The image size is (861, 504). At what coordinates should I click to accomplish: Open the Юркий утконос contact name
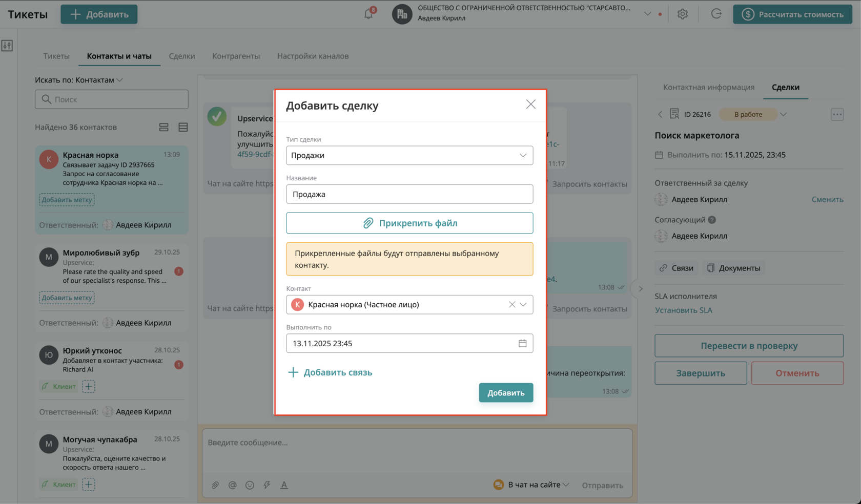coord(92,350)
